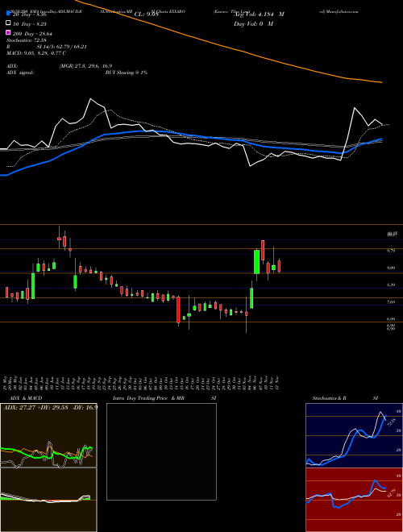
Task: Click the 'SI 14/3: 62.79 / 68.21' value
Action: pos(62,47)
